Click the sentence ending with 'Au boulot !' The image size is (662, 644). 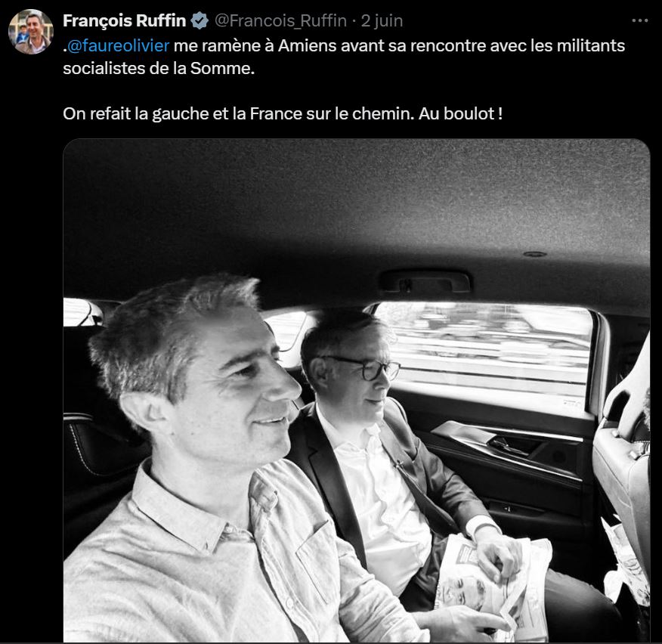283,113
